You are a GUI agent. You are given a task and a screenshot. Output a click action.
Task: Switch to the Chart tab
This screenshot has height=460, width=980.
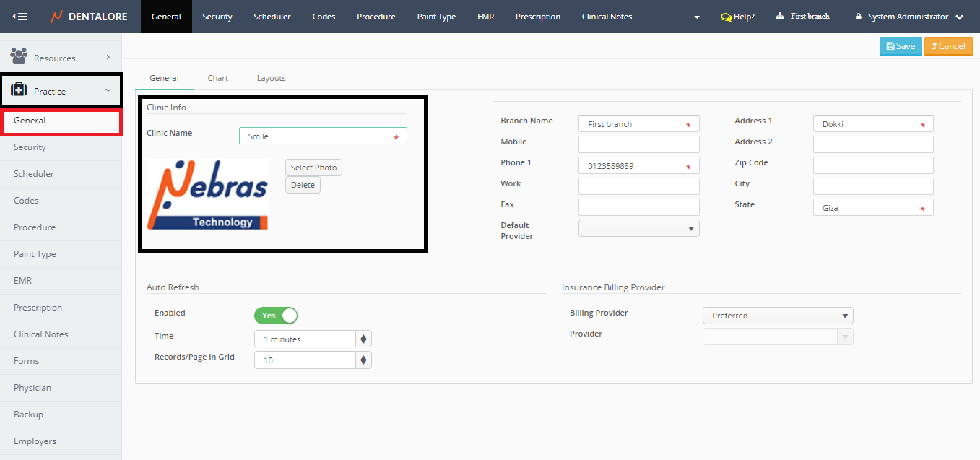pos(217,78)
